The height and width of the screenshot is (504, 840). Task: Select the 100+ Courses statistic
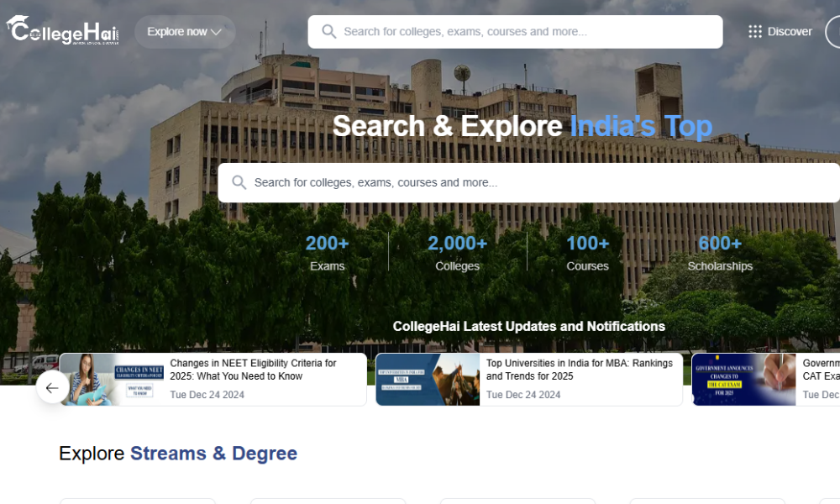(x=588, y=252)
